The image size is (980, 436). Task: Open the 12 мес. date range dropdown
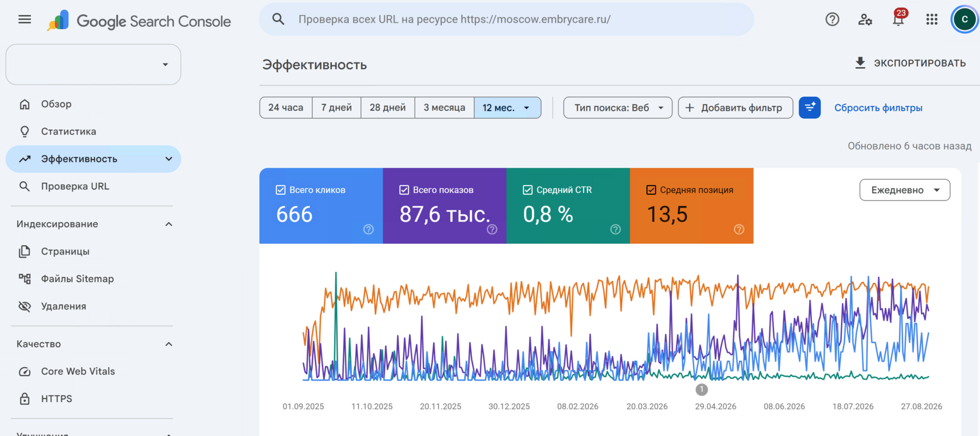(508, 108)
